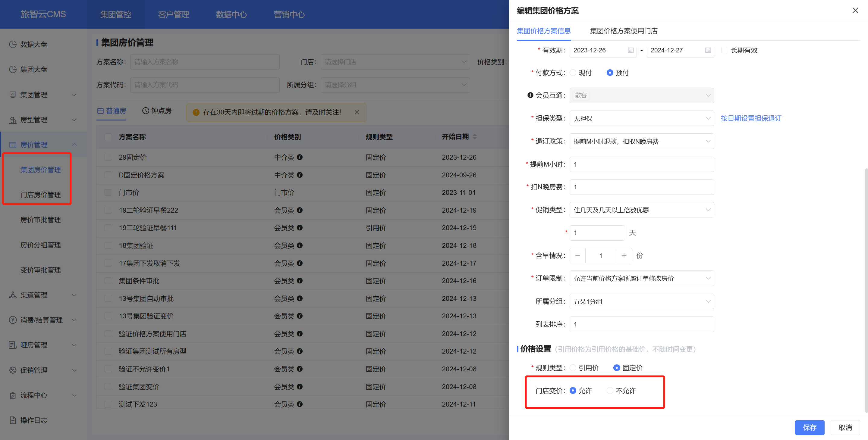868x440 pixels.
Task: Click clock icon on 钟点房 tab
Action: 146,111
